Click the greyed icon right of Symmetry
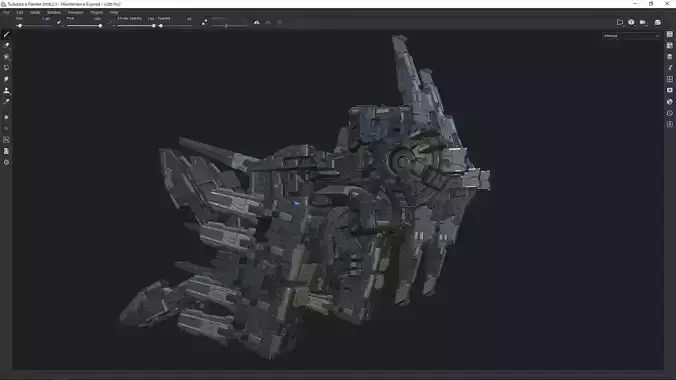Screen dimensions: 676x380 268,22
